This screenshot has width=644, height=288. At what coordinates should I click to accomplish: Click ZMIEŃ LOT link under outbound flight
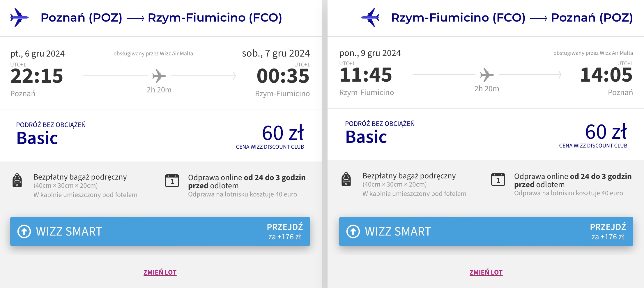click(x=160, y=272)
